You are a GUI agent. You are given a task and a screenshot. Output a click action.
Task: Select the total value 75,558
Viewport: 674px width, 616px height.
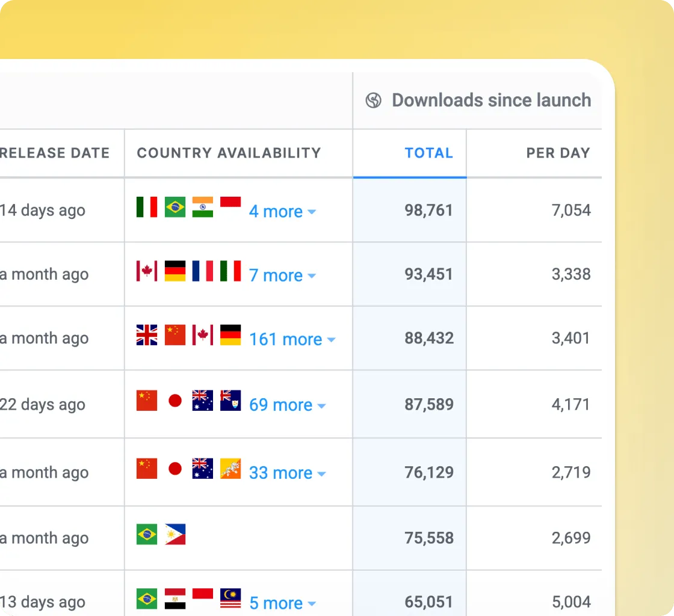[x=428, y=538]
